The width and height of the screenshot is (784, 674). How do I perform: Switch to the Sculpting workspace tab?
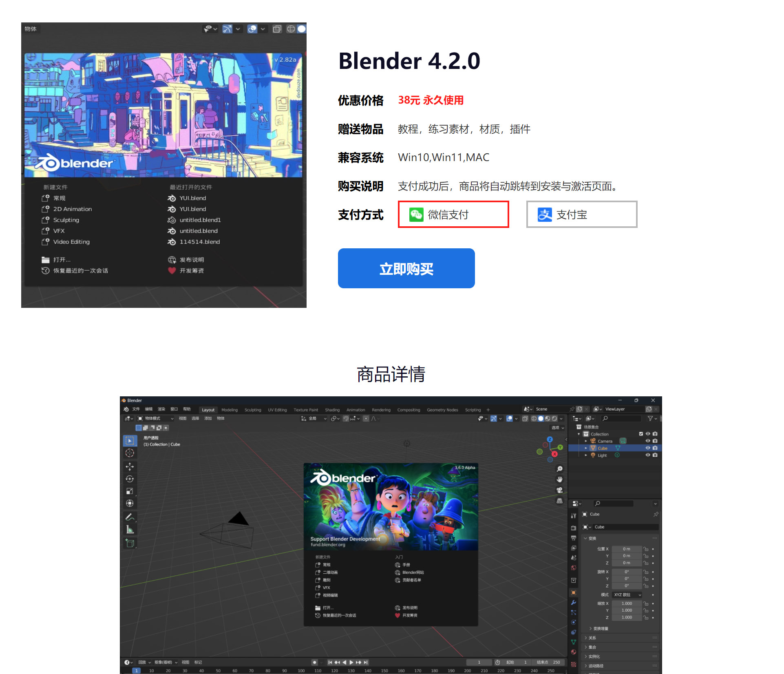click(x=253, y=410)
